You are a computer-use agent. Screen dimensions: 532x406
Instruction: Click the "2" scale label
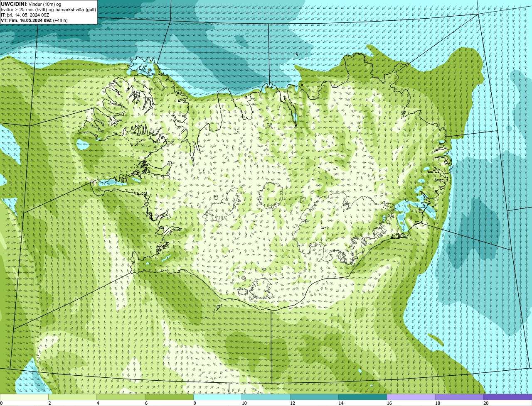(x=49, y=403)
